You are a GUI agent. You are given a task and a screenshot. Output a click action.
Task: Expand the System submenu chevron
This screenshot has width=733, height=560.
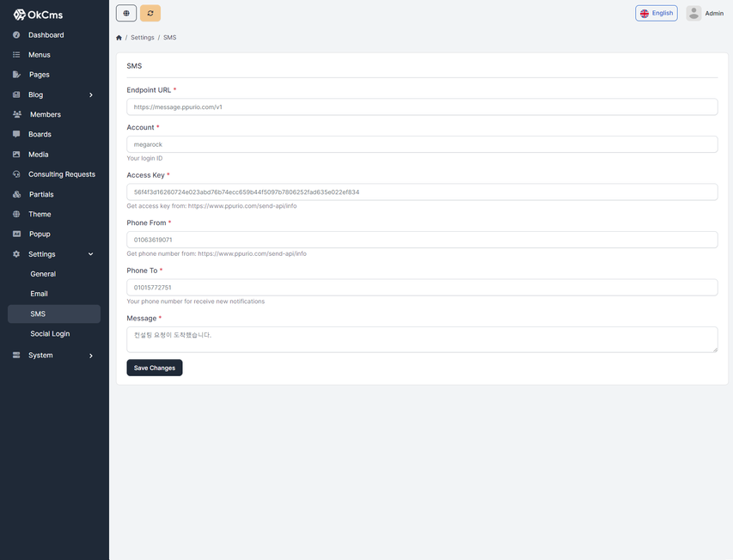tap(91, 356)
